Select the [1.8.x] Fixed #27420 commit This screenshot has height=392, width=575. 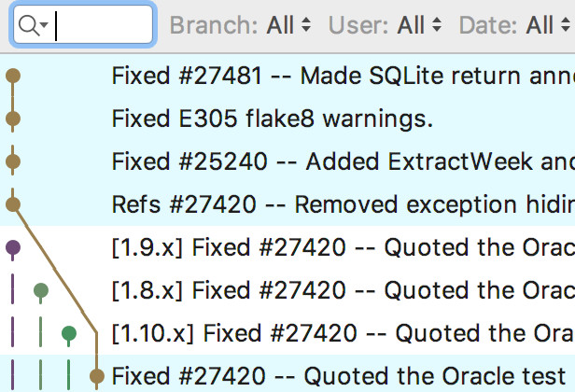point(287,290)
